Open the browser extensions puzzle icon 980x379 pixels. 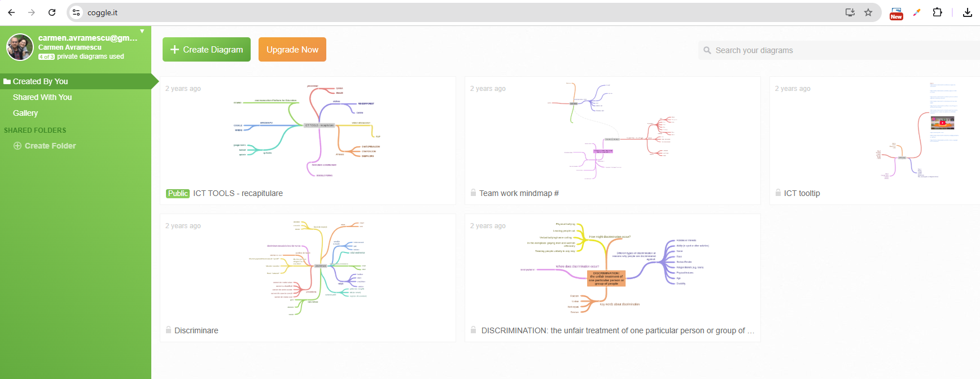pyautogui.click(x=937, y=12)
